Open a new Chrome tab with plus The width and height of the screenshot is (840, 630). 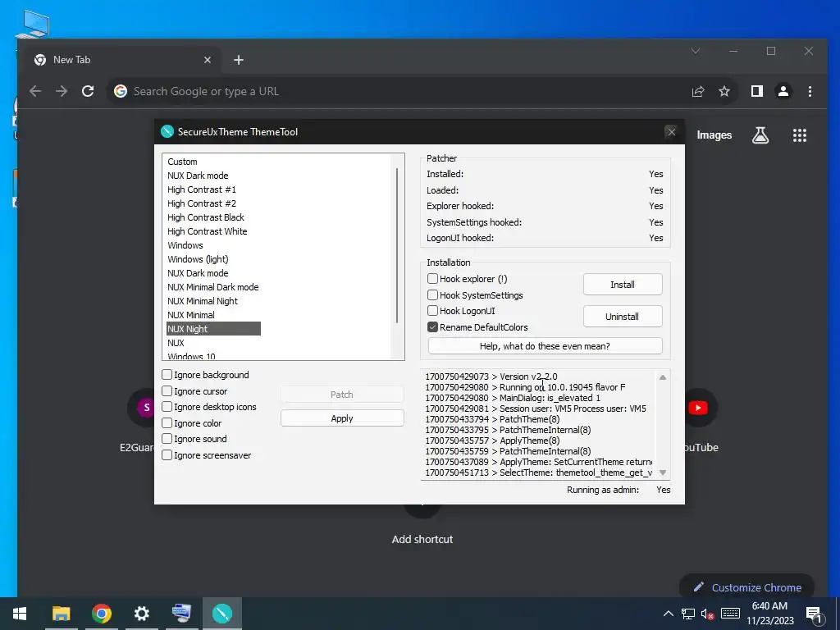coord(239,60)
